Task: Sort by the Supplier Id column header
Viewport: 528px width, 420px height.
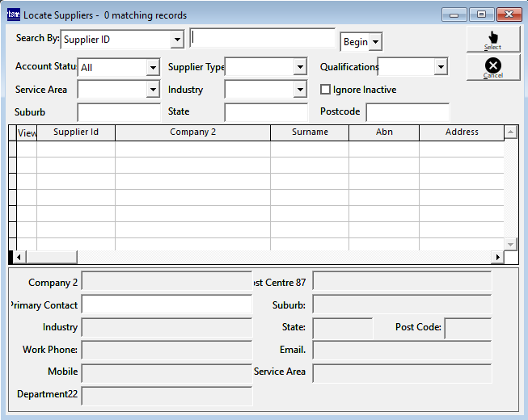Action: 76,132
